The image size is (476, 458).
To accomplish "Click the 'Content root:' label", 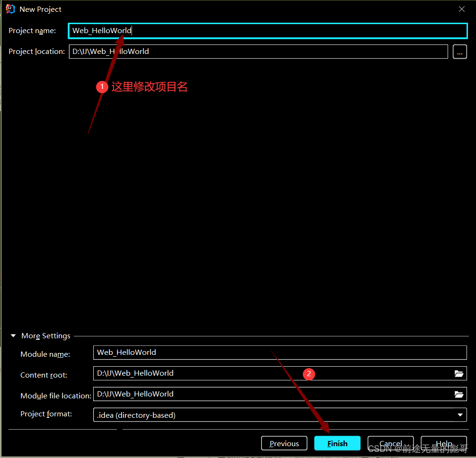I will pos(44,375).
